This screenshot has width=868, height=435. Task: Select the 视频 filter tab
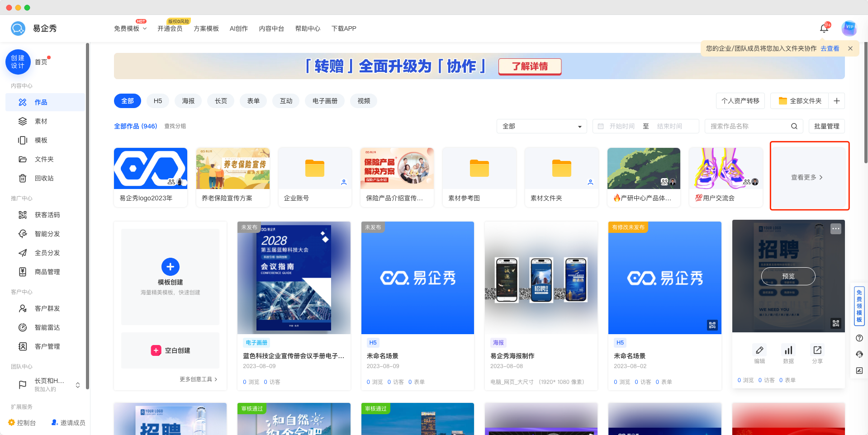click(x=364, y=101)
